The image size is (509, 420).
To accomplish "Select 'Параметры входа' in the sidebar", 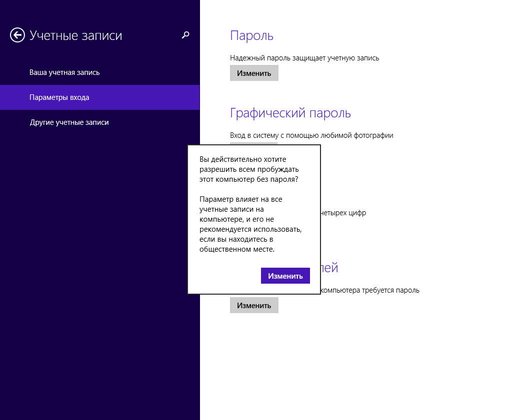I will tap(59, 97).
